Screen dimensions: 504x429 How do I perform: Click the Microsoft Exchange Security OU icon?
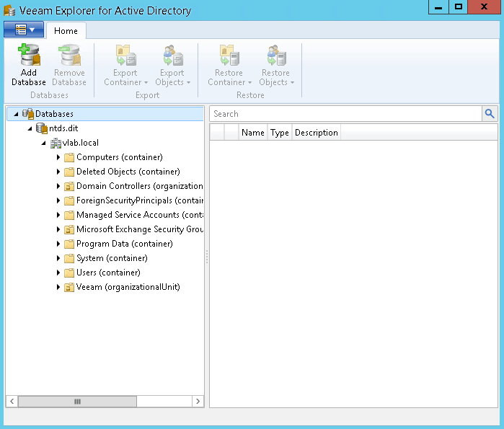pos(69,230)
